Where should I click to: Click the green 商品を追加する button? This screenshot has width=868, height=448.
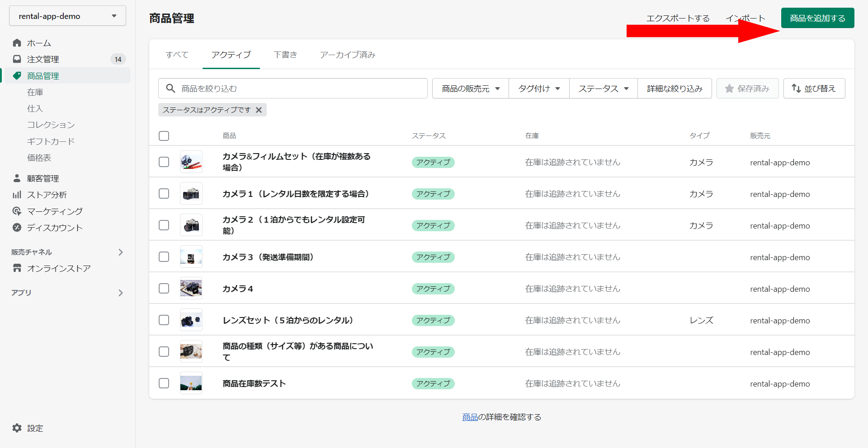[x=817, y=18]
